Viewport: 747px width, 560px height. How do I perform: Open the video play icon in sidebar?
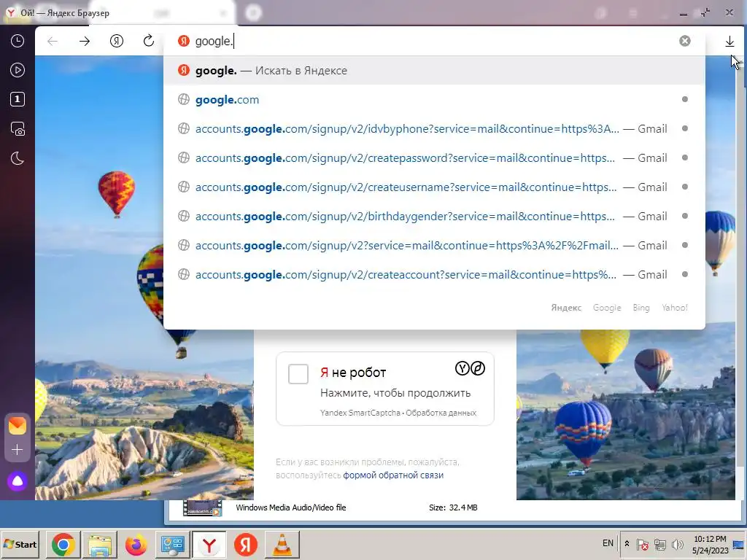pyautogui.click(x=18, y=71)
